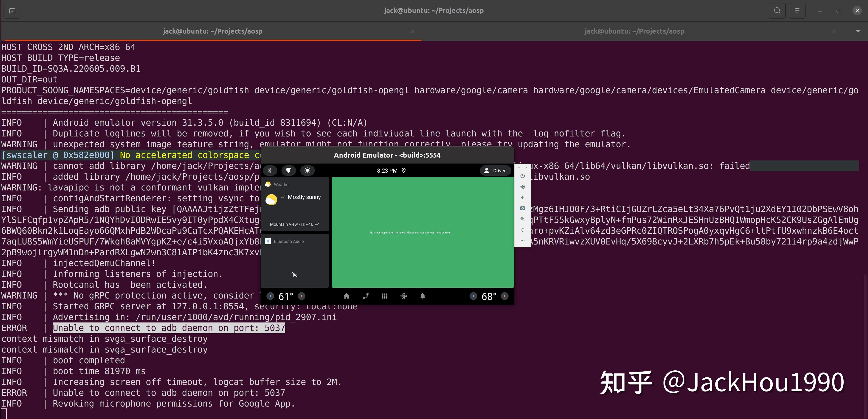
Task: Toggle Wi-Fi from the status bar
Action: point(289,171)
